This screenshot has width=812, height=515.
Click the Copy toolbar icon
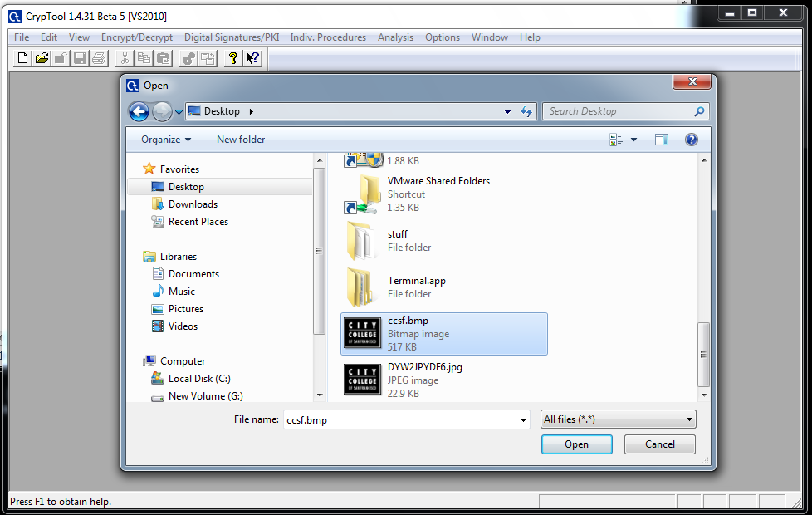pos(144,58)
